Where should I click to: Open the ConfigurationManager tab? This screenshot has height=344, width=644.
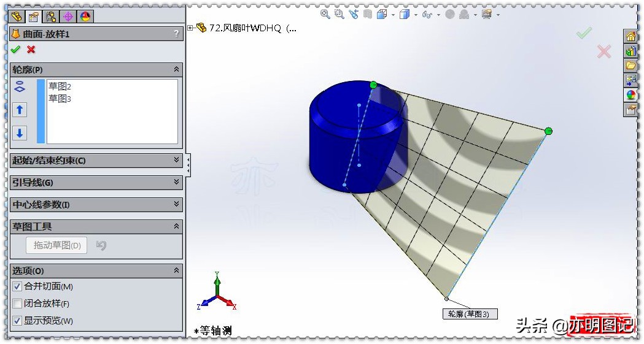51,17
